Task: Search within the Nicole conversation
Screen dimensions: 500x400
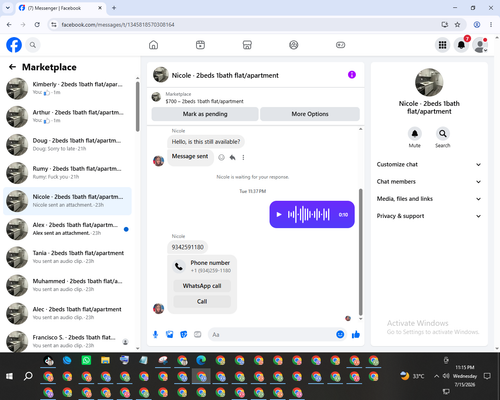Action: pos(443,134)
